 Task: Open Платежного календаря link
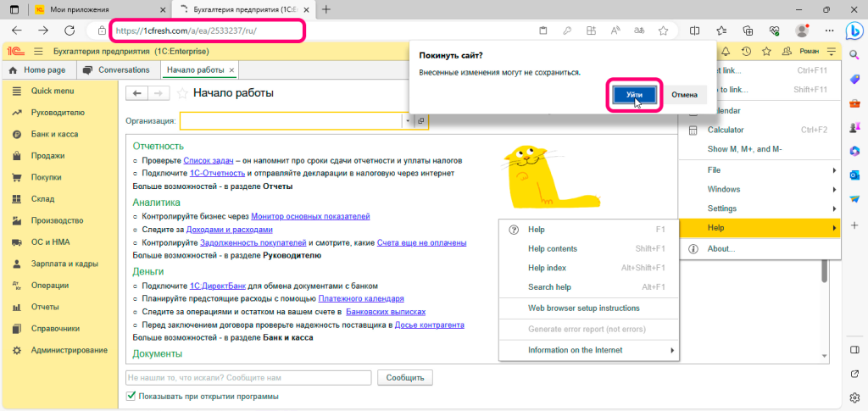(361, 298)
